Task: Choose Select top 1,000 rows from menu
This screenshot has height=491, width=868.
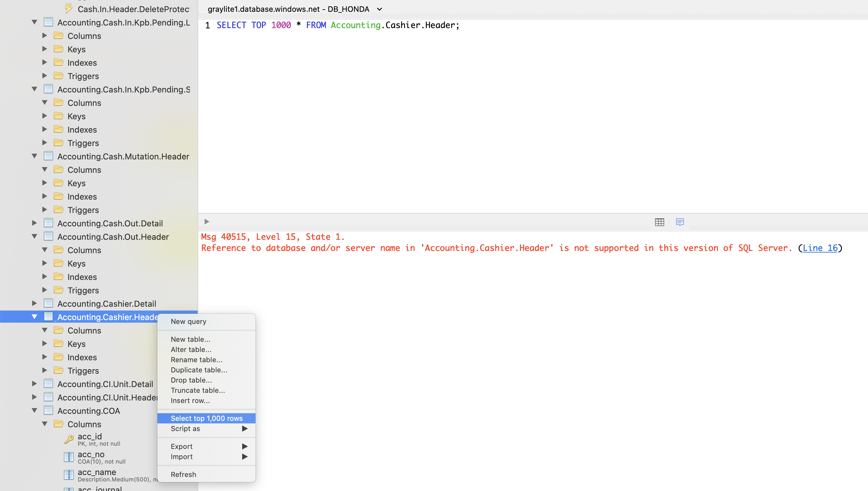Action: [206, 418]
